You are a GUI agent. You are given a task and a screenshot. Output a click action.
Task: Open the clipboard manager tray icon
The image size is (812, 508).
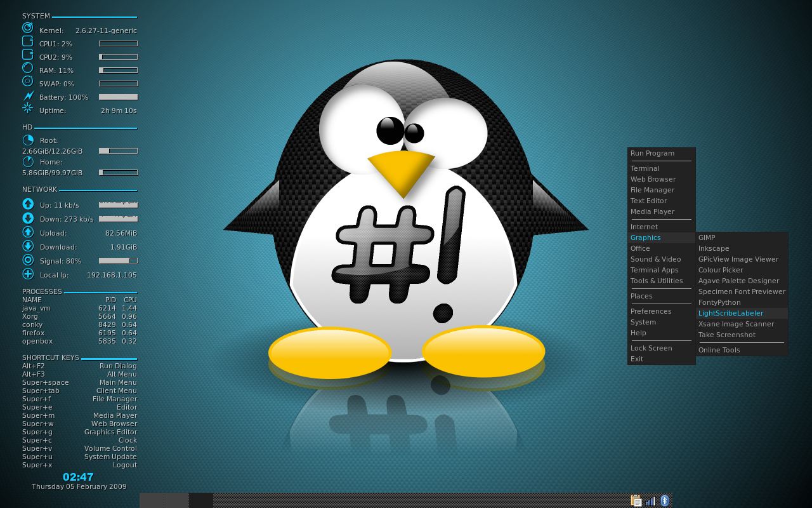[636, 500]
